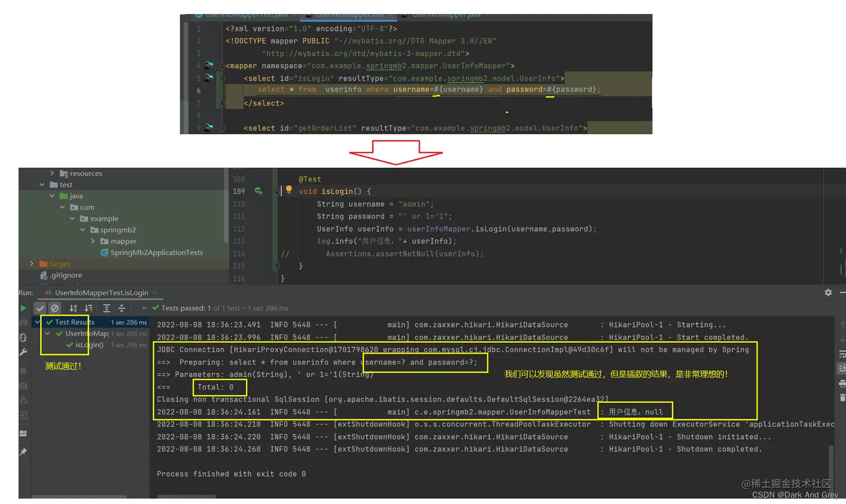
Task: Toggle scroll-to-end icon in console sidebar
Action: coord(842,368)
